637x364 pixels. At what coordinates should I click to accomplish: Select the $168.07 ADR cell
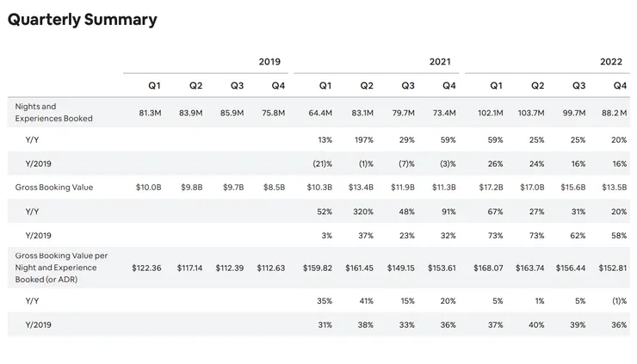(x=488, y=268)
